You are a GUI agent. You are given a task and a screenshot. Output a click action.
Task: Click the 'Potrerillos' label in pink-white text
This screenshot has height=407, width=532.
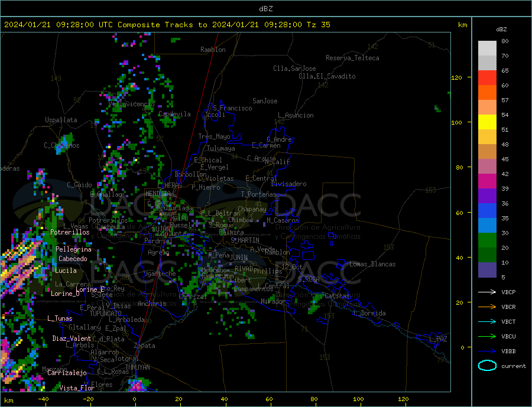[70, 232]
